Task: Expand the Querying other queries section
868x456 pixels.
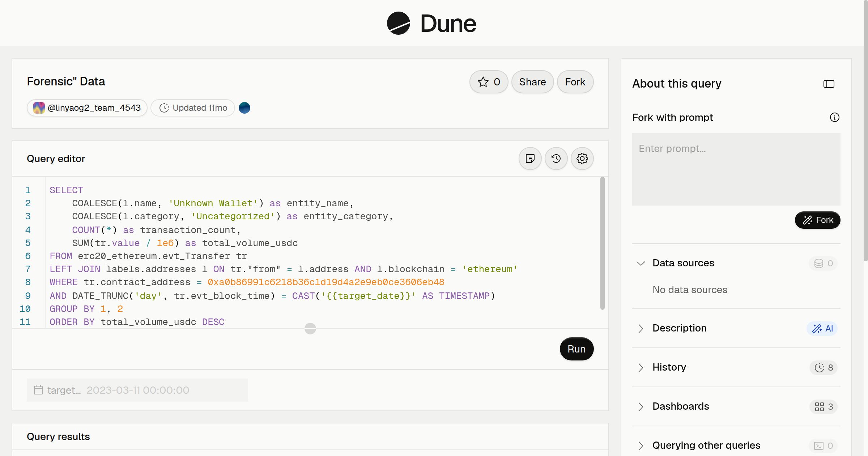Action: 641,446
